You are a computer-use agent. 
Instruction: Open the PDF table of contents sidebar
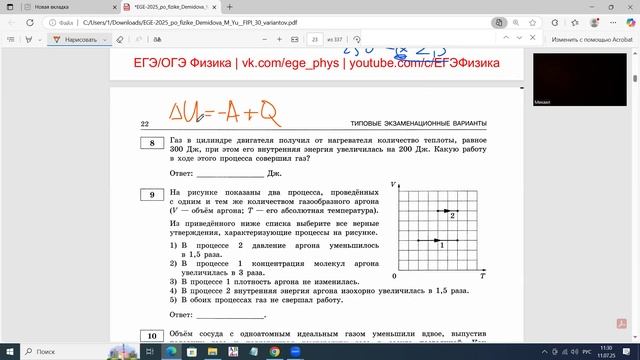coord(11,40)
